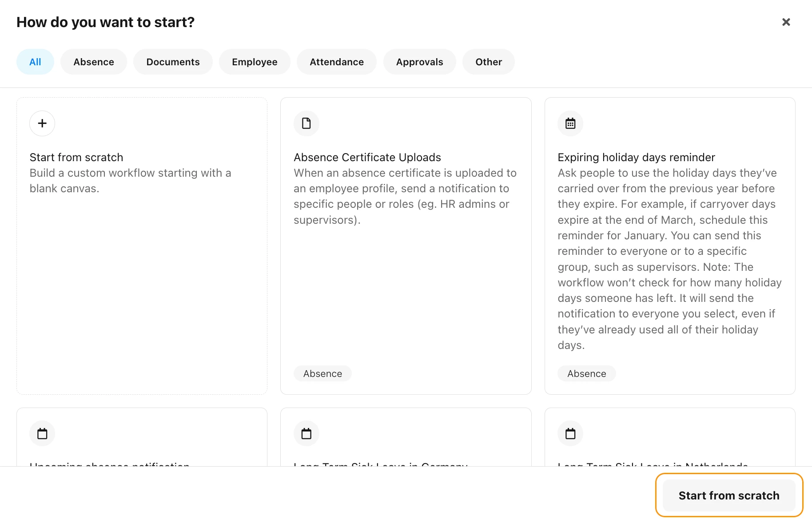Click the Start from scratch button at the bottom
812x523 pixels.
729,495
